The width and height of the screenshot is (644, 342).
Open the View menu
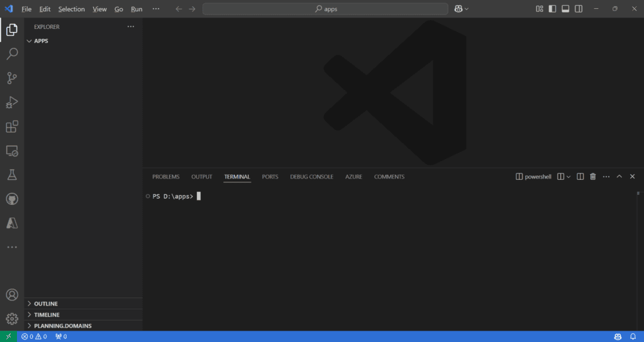pyautogui.click(x=99, y=9)
